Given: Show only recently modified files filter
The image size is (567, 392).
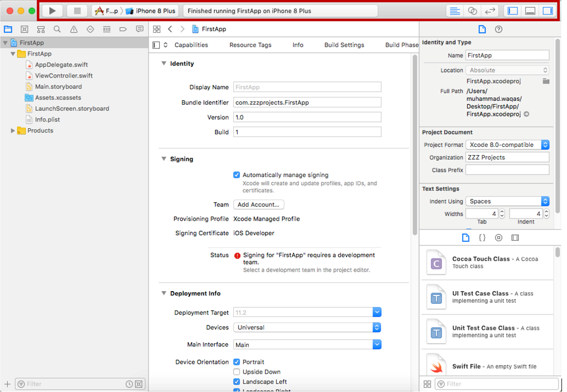Looking at the screenshot, I should point(129,384).
